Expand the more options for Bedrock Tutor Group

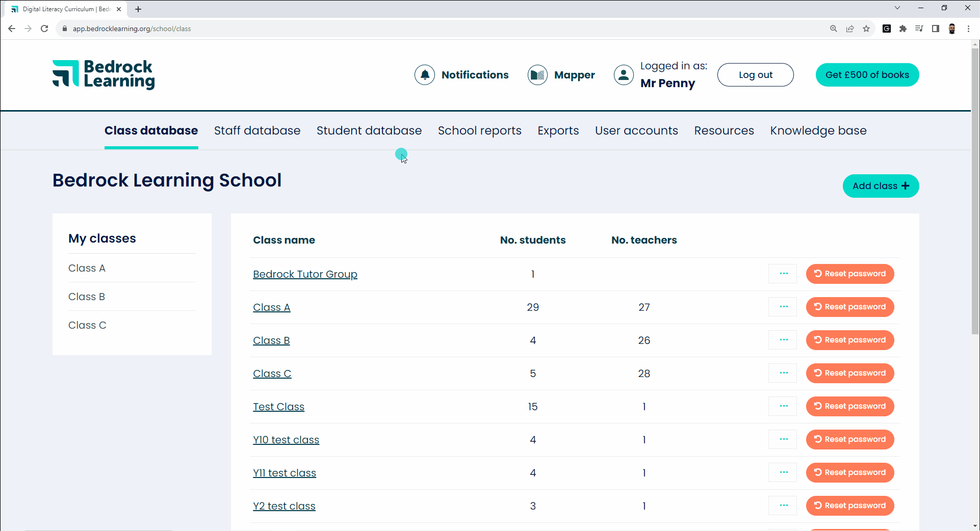click(x=783, y=274)
